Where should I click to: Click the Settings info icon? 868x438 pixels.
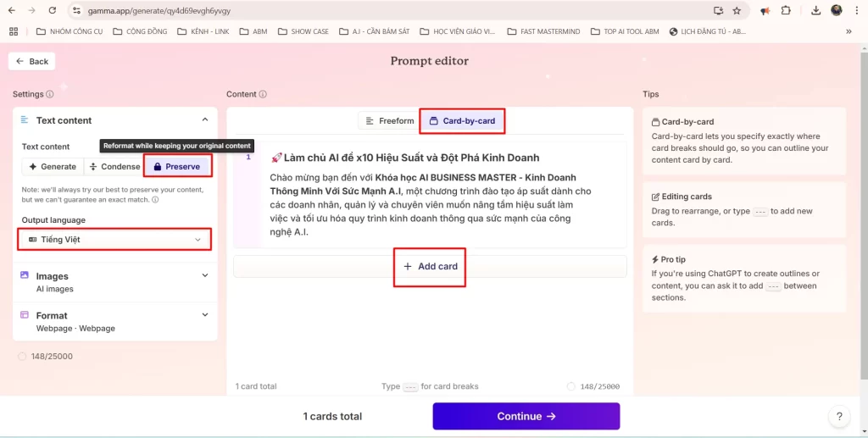[x=50, y=94]
